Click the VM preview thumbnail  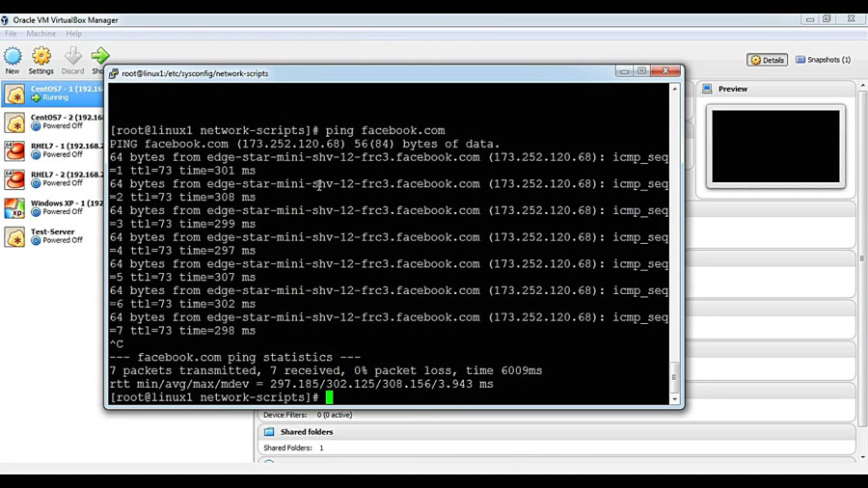[x=775, y=147]
